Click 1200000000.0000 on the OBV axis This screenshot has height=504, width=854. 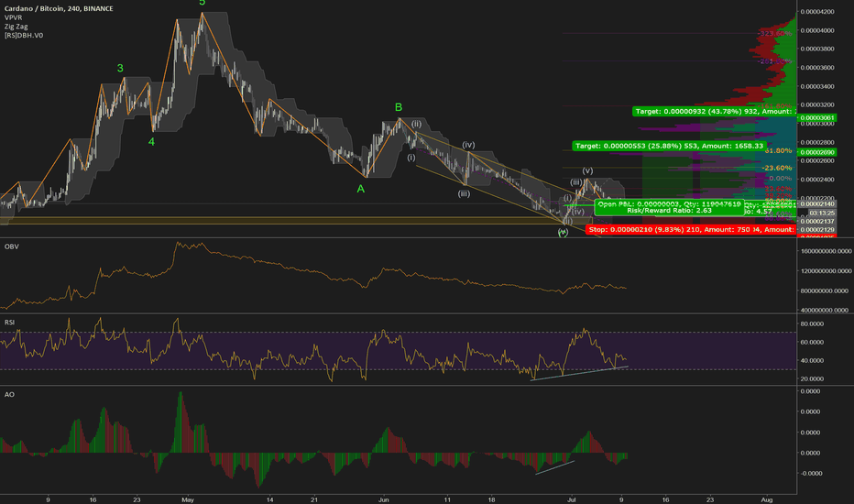[x=826, y=271]
